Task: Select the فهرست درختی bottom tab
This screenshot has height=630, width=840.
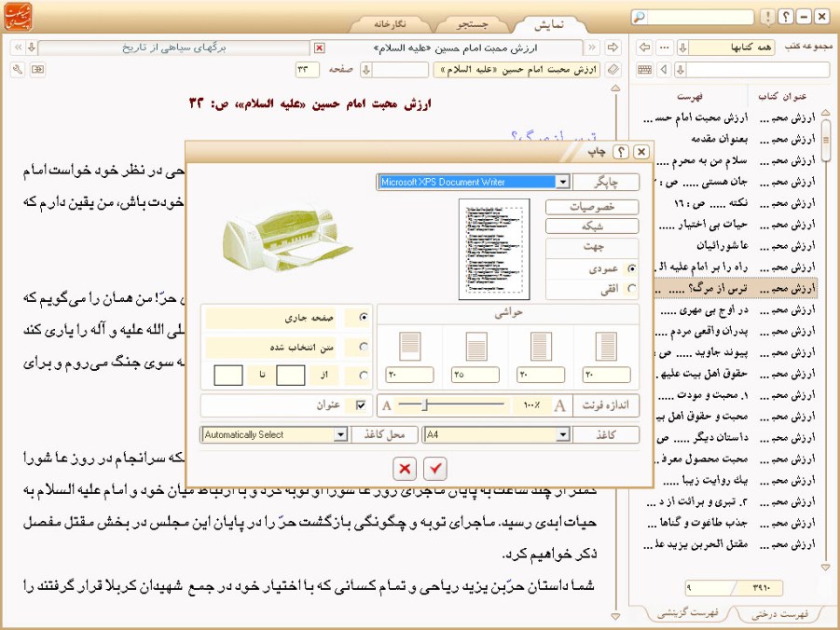Action: pyautogui.click(x=779, y=613)
